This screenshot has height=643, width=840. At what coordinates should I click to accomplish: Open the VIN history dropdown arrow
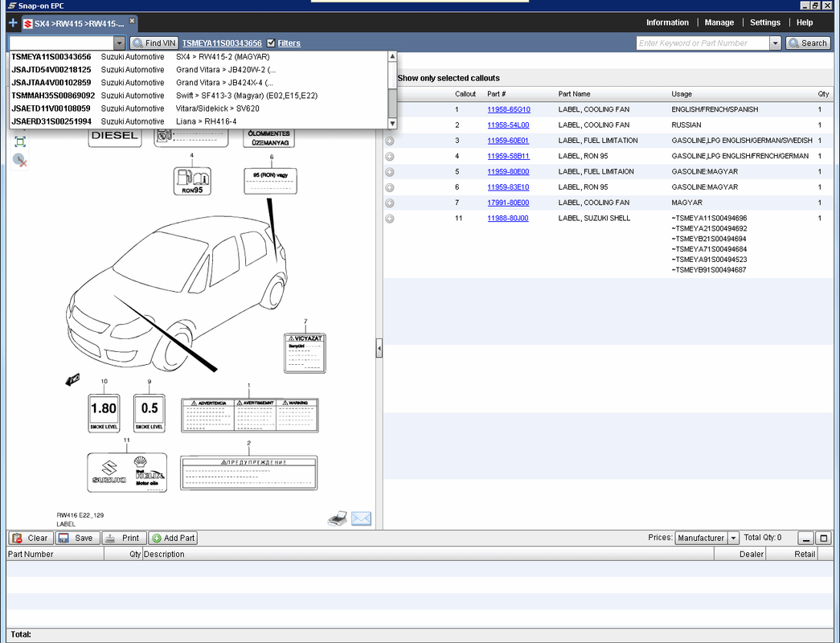119,43
